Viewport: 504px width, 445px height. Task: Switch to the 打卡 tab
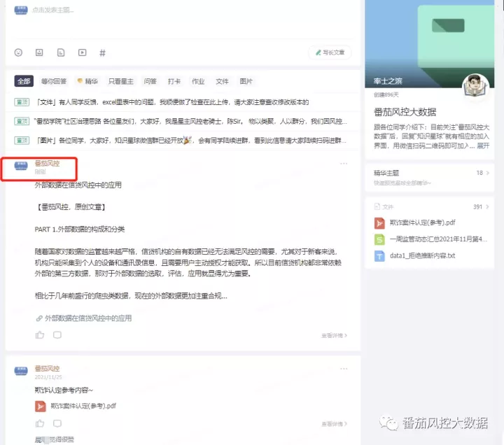pyautogui.click(x=174, y=81)
